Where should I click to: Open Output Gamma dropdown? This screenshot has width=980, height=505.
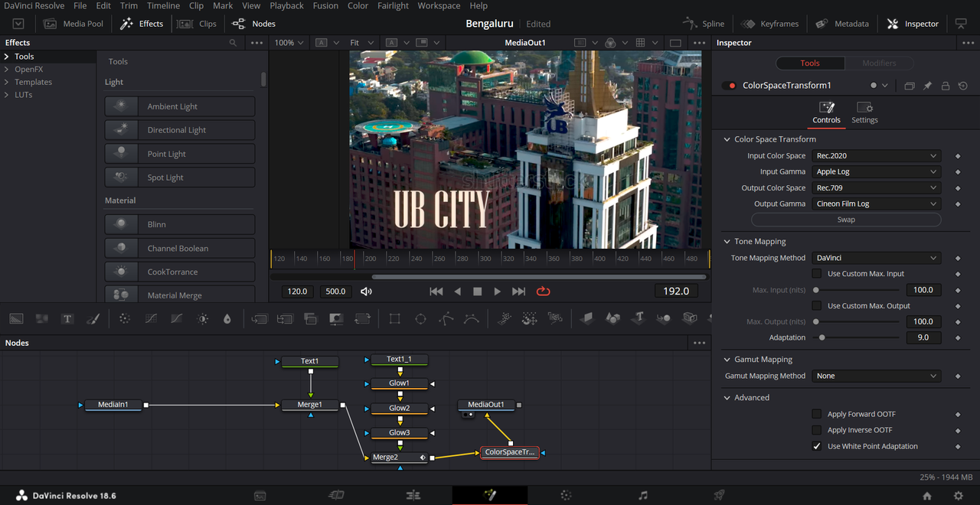point(877,204)
